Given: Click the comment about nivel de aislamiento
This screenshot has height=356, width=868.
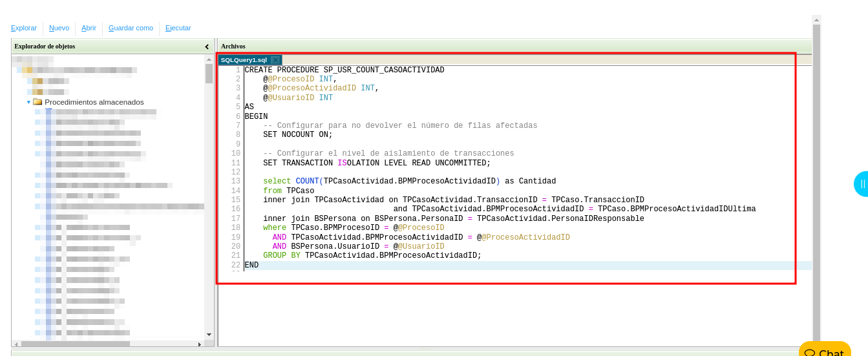Looking at the screenshot, I should [x=388, y=154].
